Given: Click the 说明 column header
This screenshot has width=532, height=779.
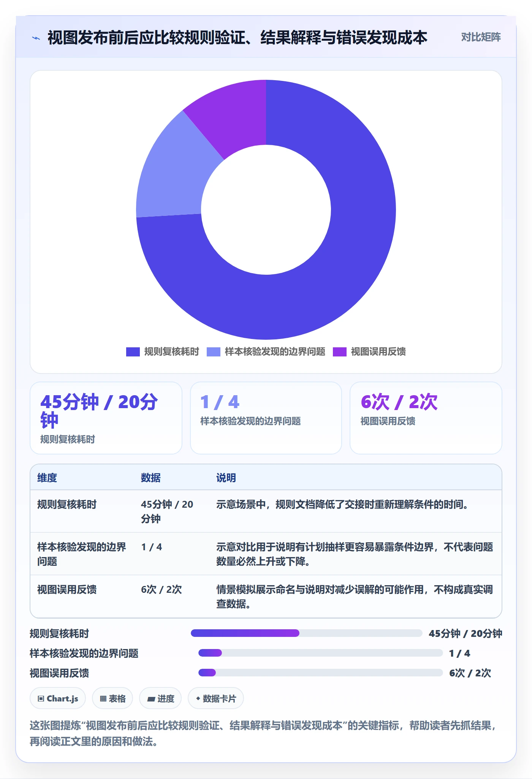Looking at the screenshot, I should [x=226, y=478].
